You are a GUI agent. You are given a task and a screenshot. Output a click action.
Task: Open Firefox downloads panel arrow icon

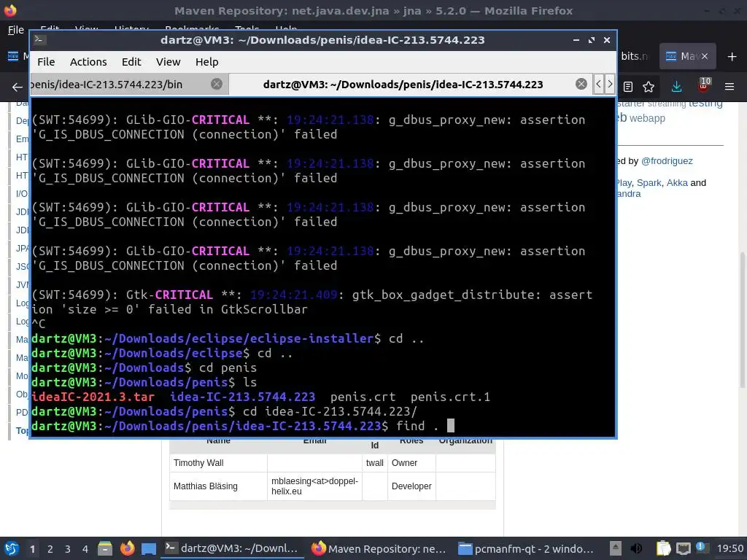click(676, 87)
